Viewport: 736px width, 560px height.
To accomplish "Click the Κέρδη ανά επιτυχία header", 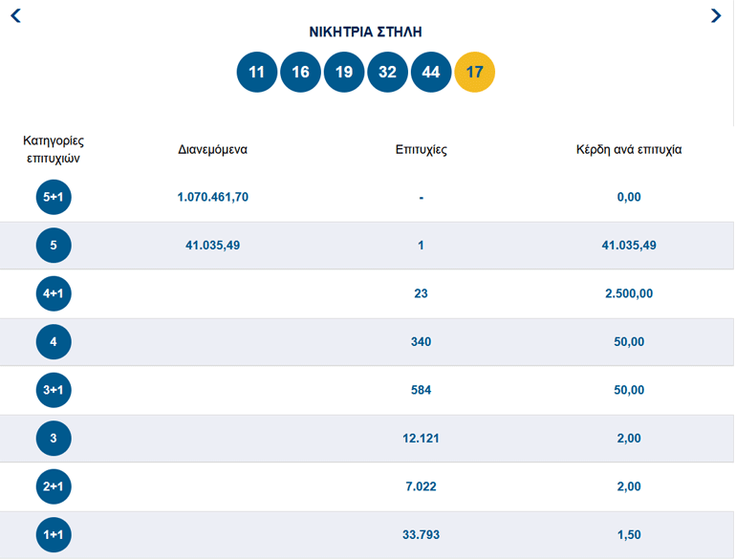I will click(x=628, y=150).
